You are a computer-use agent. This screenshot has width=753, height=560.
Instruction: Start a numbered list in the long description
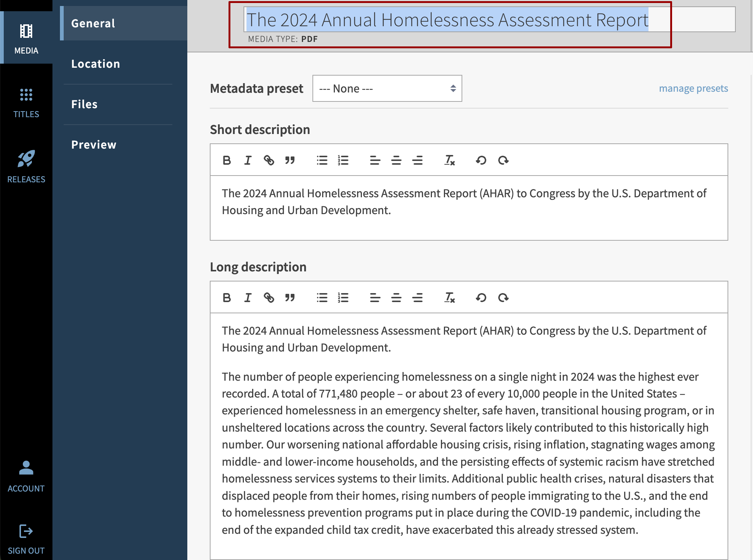(x=343, y=298)
